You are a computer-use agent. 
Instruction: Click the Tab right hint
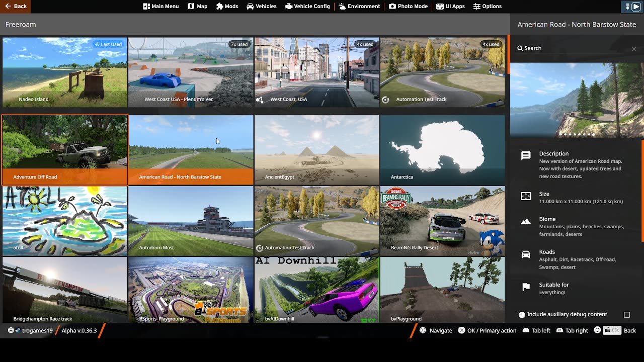[x=572, y=331]
